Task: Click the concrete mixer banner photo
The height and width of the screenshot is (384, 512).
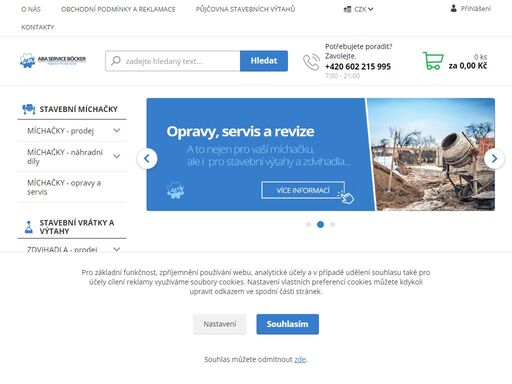Action: (431, 154)
